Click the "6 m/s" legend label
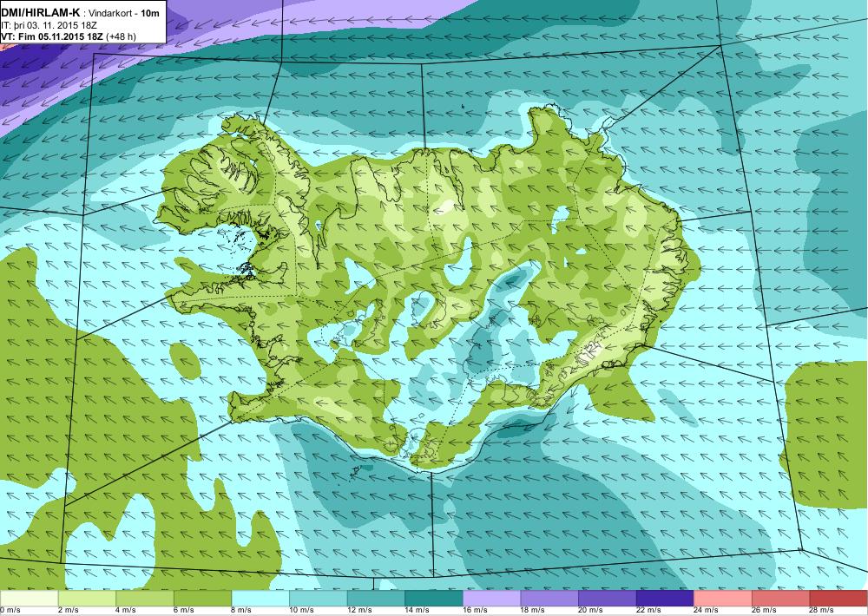This screenshot has width=868, height=616. click(184, 611)
